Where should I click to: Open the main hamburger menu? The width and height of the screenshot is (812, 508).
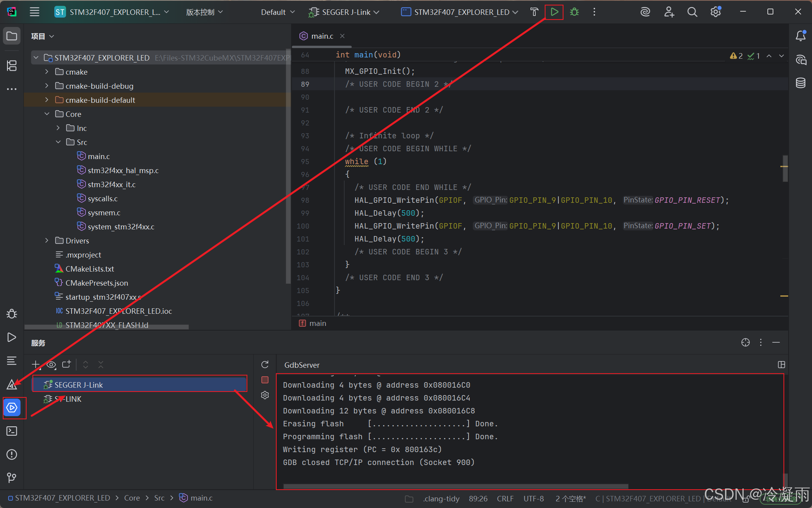[x=34, y=12]
